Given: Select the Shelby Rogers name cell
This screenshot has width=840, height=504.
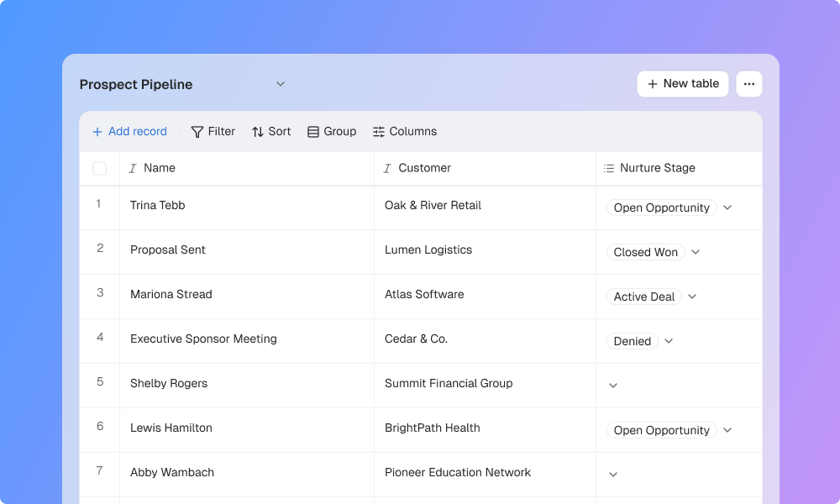Looking at the screenshot, I should pyautogui.click(x=247, y=386).
